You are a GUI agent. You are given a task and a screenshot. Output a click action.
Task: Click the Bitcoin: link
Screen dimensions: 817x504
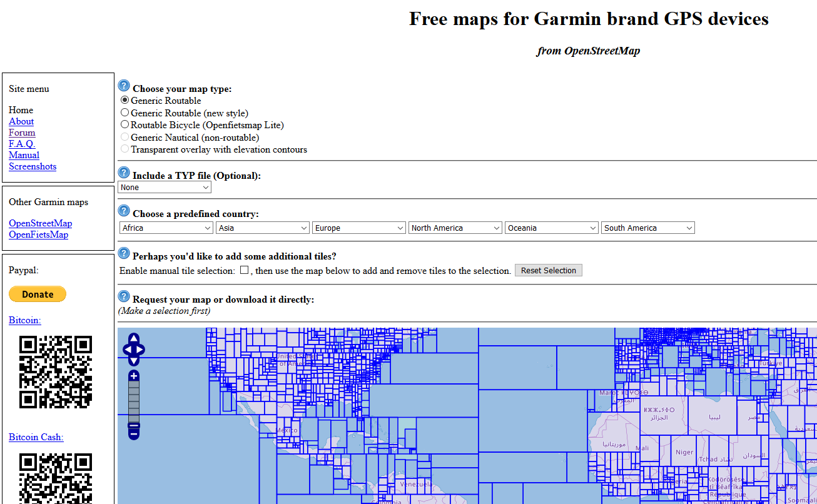[24, 320]
